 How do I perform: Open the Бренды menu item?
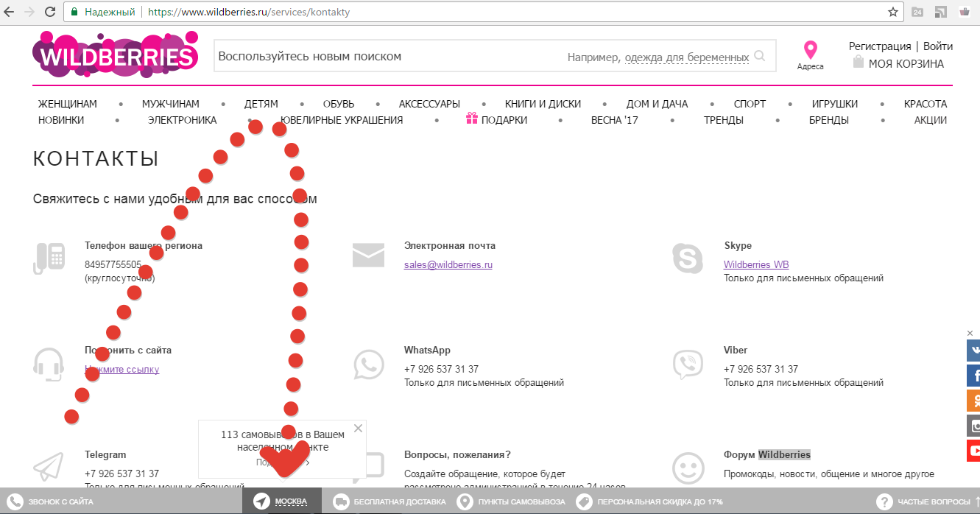(x=829, y=120)
